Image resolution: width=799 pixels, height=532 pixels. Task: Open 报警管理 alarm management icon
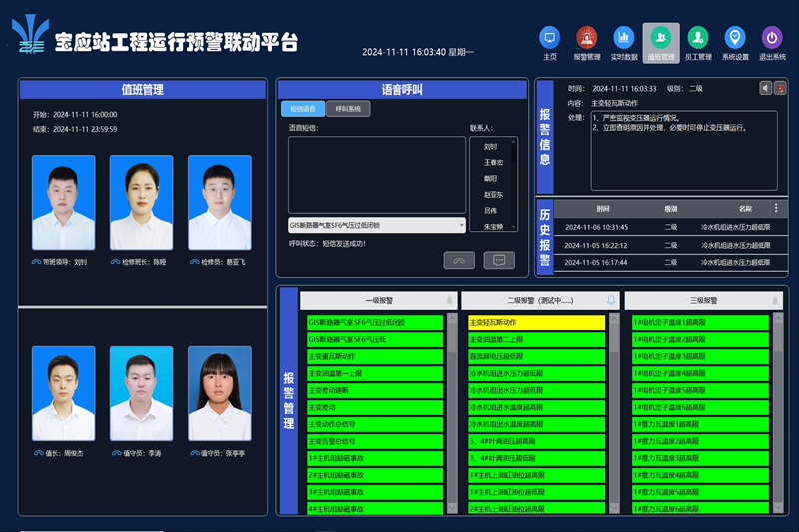[586, 39]
